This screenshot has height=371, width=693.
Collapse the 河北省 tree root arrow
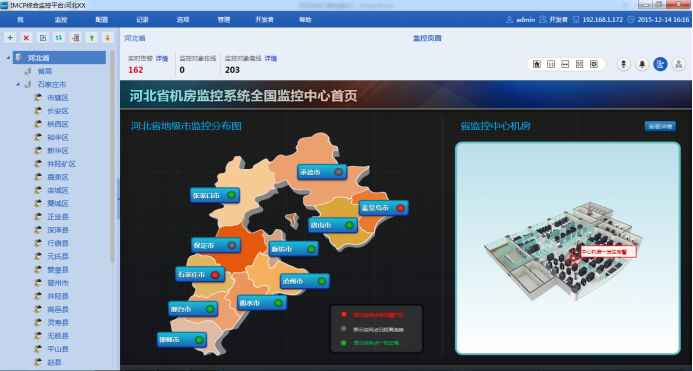8,58
